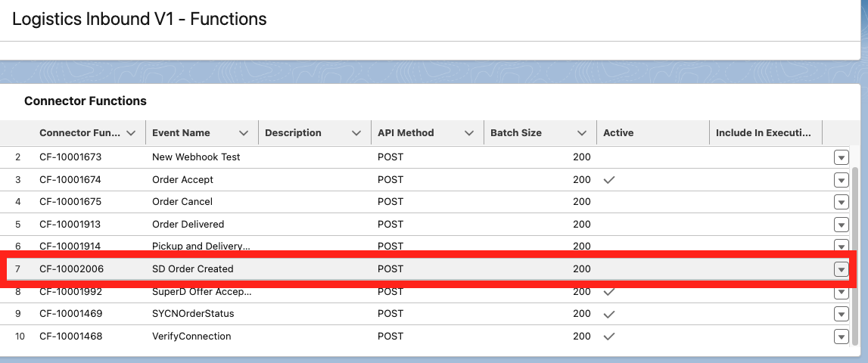Toggle Active checkmark for SYCNOrderStatus
This screenshot has width=868, height=363.
pos(609,314)
